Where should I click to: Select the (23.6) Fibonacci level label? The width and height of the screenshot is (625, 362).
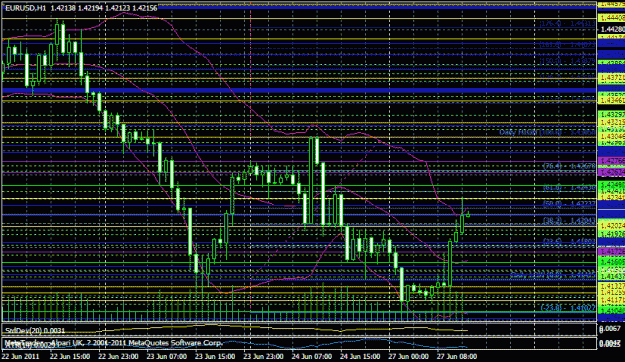[569, 241]
